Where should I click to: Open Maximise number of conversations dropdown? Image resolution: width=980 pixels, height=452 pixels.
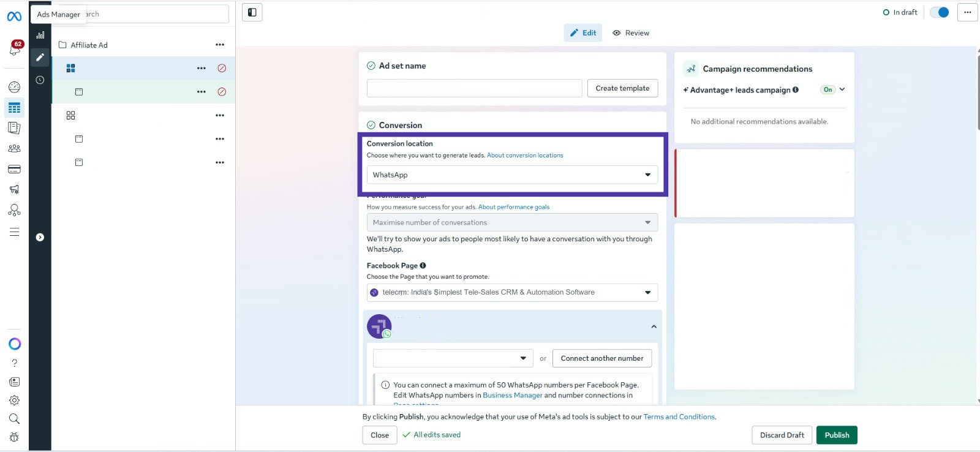[x=512, y=222]
